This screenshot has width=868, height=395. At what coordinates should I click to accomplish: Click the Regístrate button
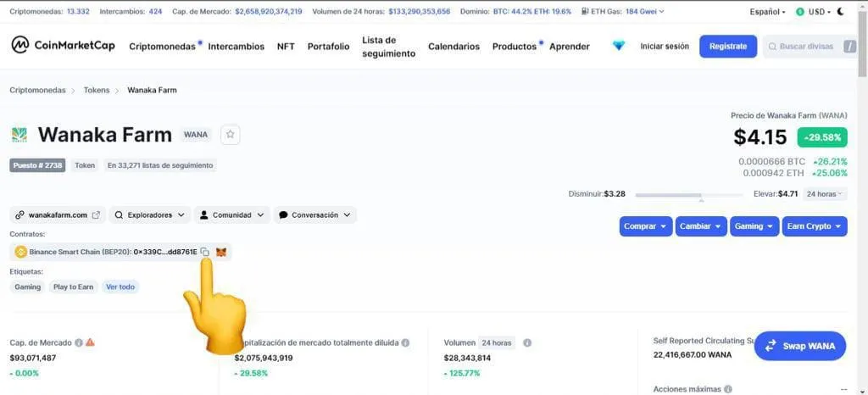pyautogui.click(x=728, y=47)
